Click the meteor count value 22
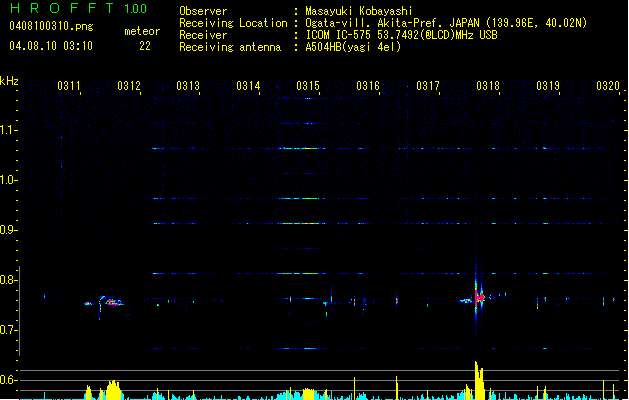 (x=145, y=46)
